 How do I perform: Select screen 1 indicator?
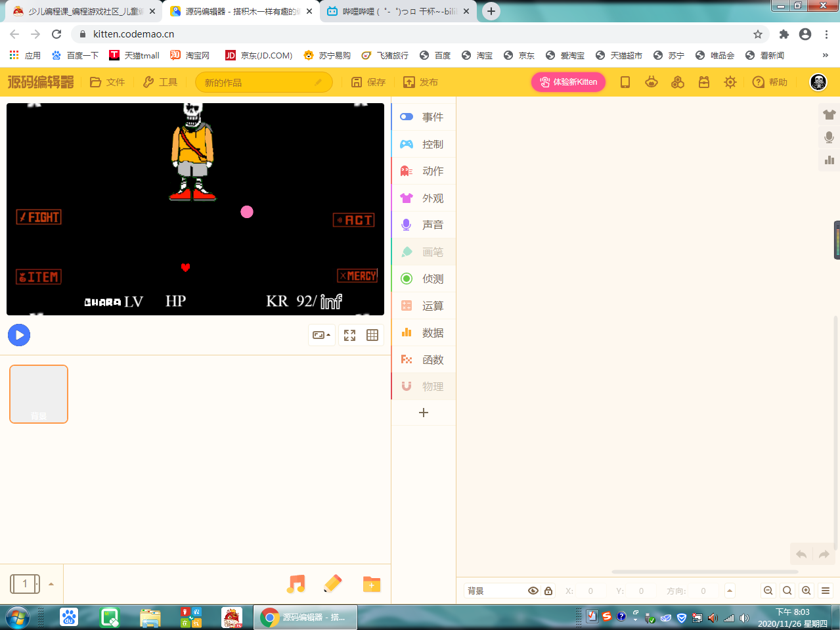click(25, 583)
